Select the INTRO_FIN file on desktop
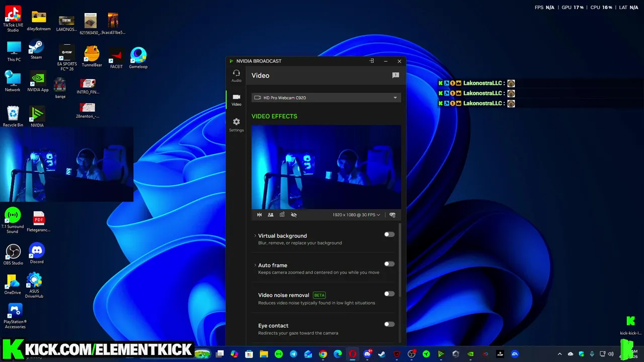This screenshot has width=644, height=362. click(x=88, y=86)
